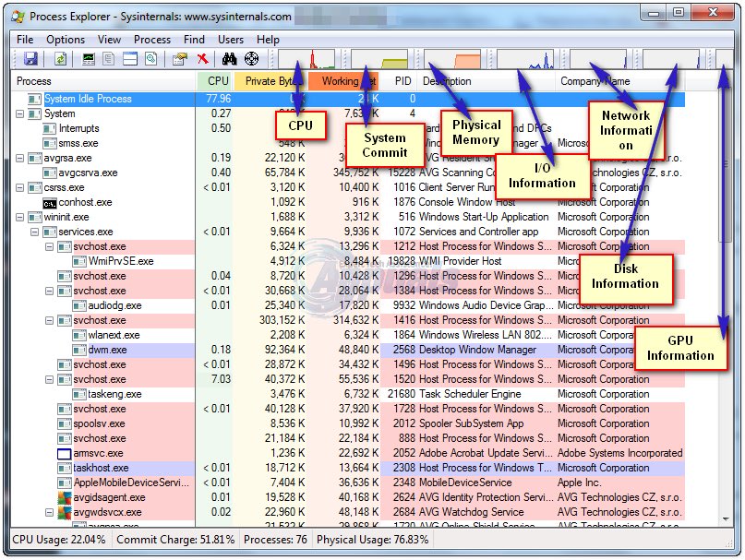The image size is (745, 560).
Task: Open the Find menu
Action: click(194, 40)
